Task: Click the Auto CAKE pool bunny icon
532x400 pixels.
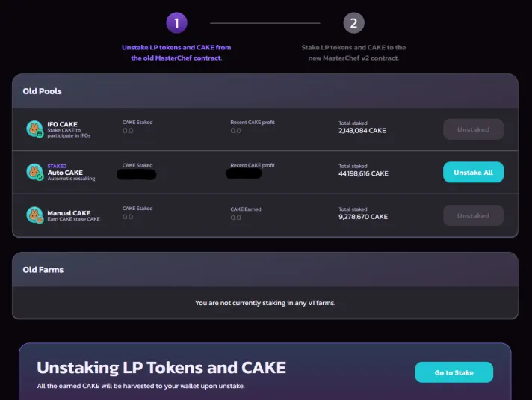Action: 35,172
